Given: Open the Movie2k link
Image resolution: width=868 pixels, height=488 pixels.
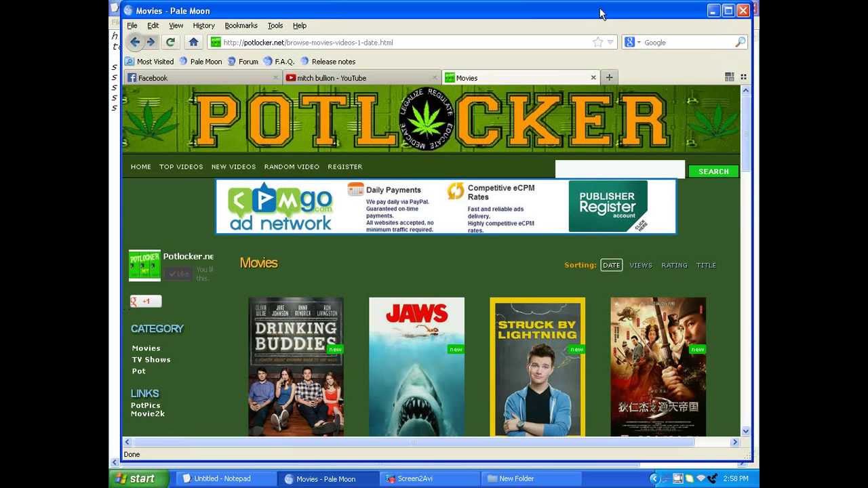Looking at the screenshot, I should (x=148, y=413).
